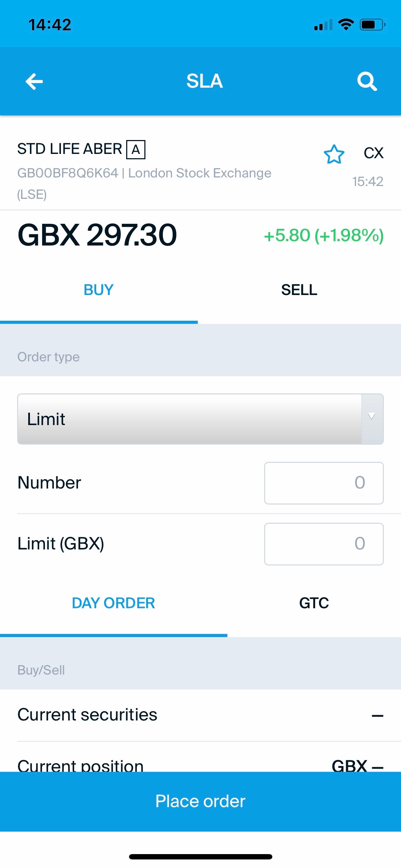This screenshot has height=868, width=401.
Task: Tap the GBX 297.30 price display
Action: [x=97, y=235]
